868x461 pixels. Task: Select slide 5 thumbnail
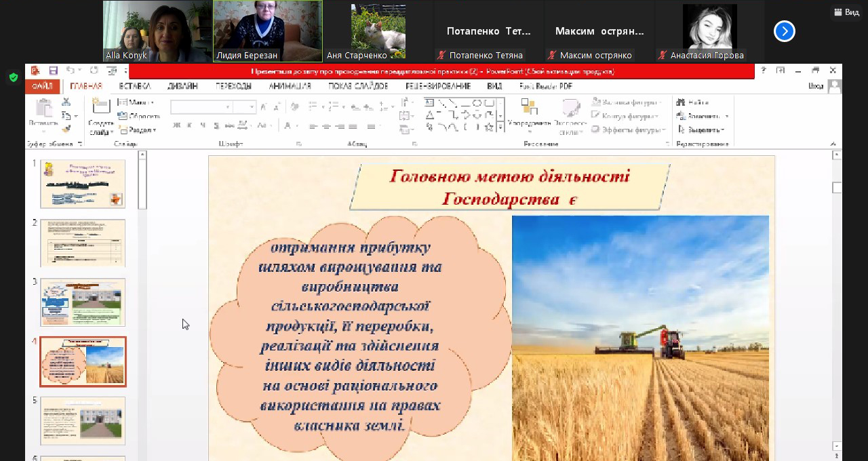click(x=83, y=421)
